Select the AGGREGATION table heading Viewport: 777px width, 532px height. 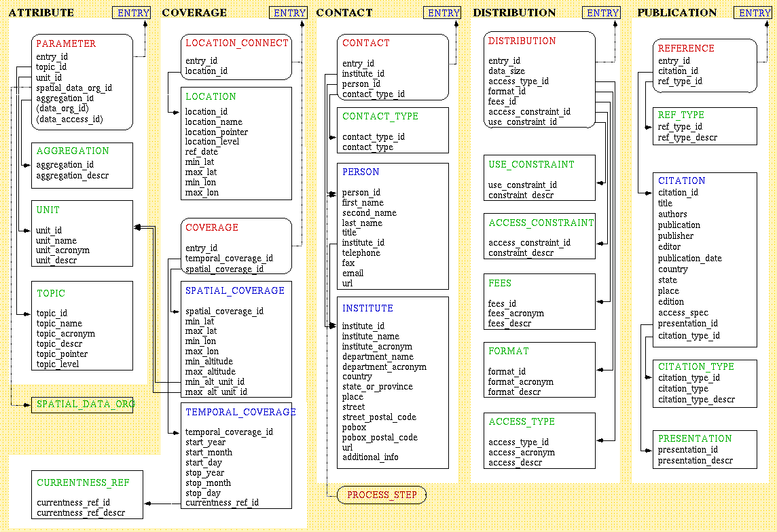[73, 151]
